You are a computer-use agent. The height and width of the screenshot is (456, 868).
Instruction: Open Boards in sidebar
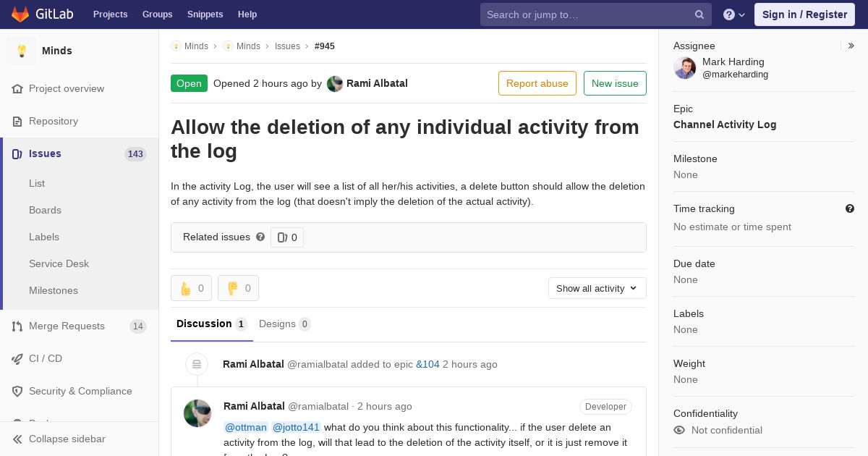pyautogui.click(x=45, y=210)
